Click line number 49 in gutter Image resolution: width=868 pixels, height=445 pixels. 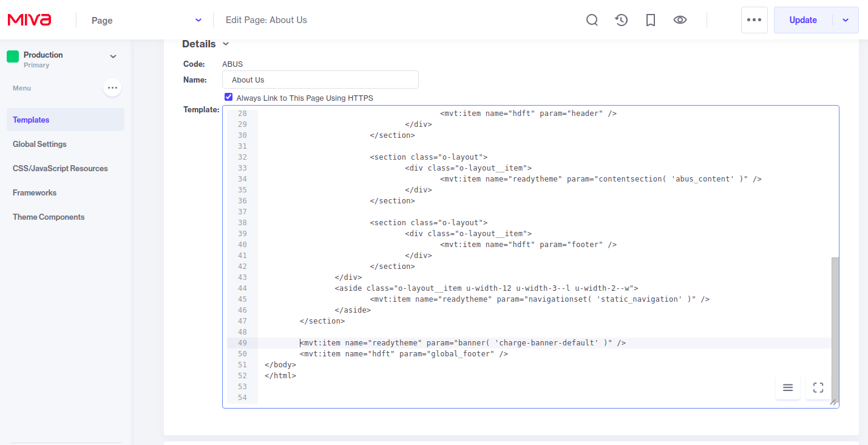pyautogui.click(x=242, y=343)
